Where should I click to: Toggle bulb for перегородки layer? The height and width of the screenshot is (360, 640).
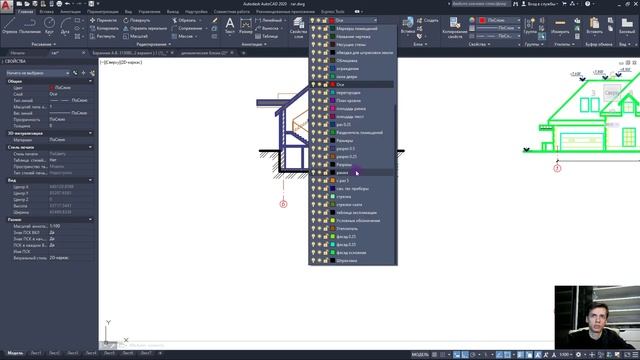click(313, 93)
